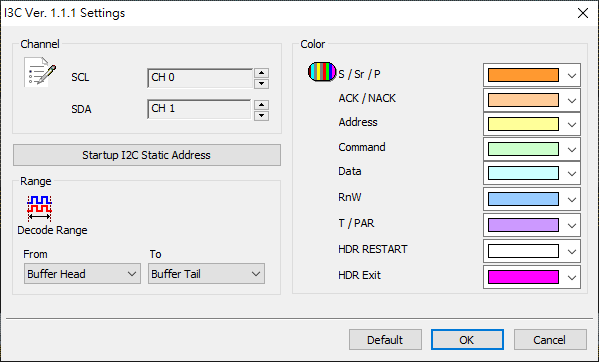Click the magenta HDR Exit swatch
This screenshot has width=599, height=362.
(523, 277)
